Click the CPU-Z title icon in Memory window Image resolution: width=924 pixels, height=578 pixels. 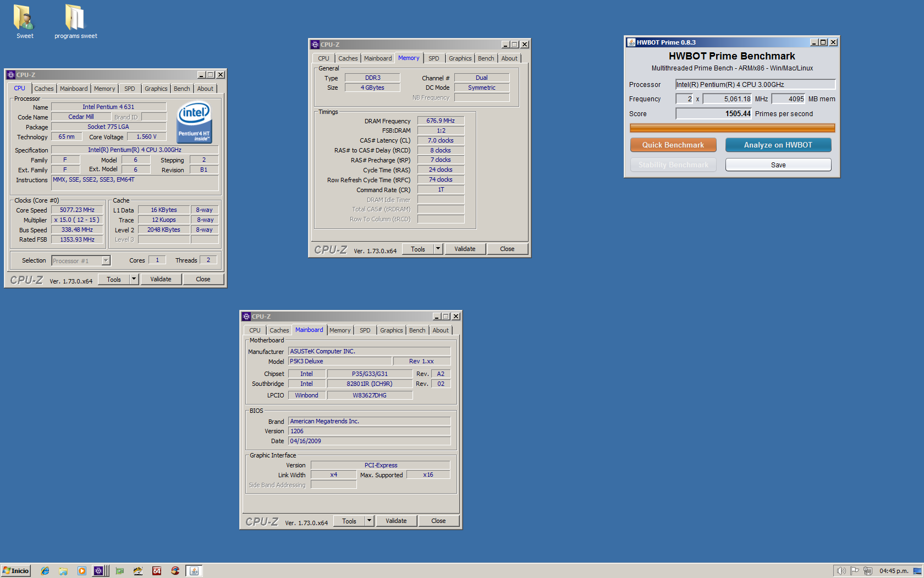pos(315,45)
